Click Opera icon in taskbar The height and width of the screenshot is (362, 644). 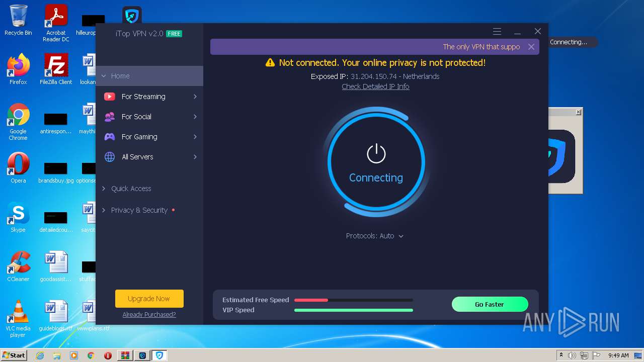coord(108,355)
